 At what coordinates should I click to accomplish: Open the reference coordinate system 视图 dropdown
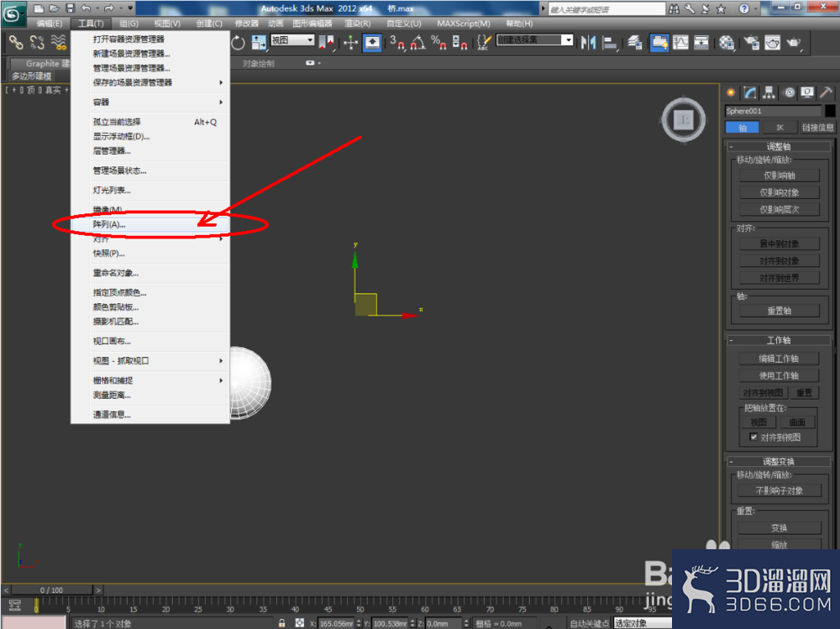tap(292, 40)
